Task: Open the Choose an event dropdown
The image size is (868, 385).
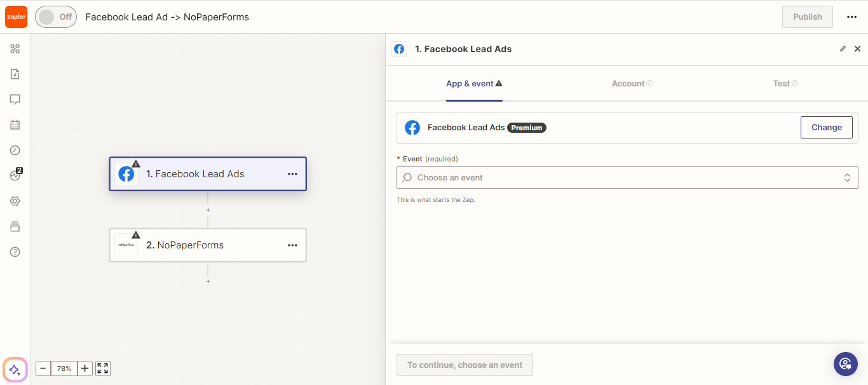Action: (x=627, y=178)
